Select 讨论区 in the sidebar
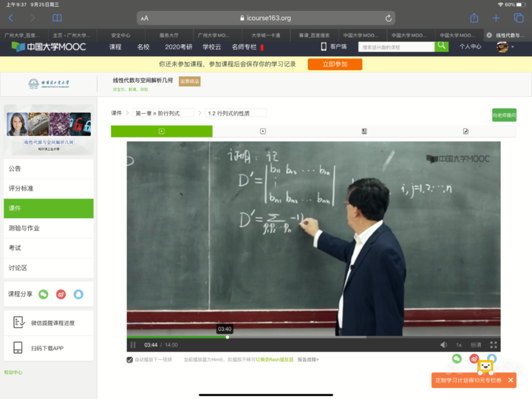532x399 pixels. click(x=49, y=268)
